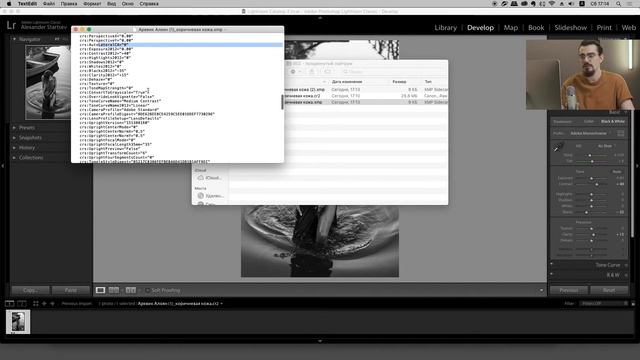Open the toolbar options dropdown arrow

(x=541, y=290)
